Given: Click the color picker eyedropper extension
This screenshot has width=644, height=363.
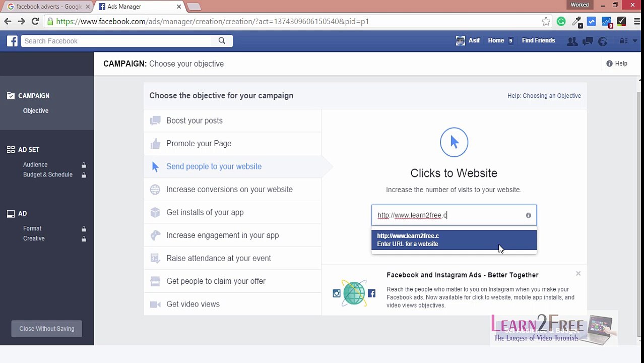Looking at the screenshot, I should [577, 22].
